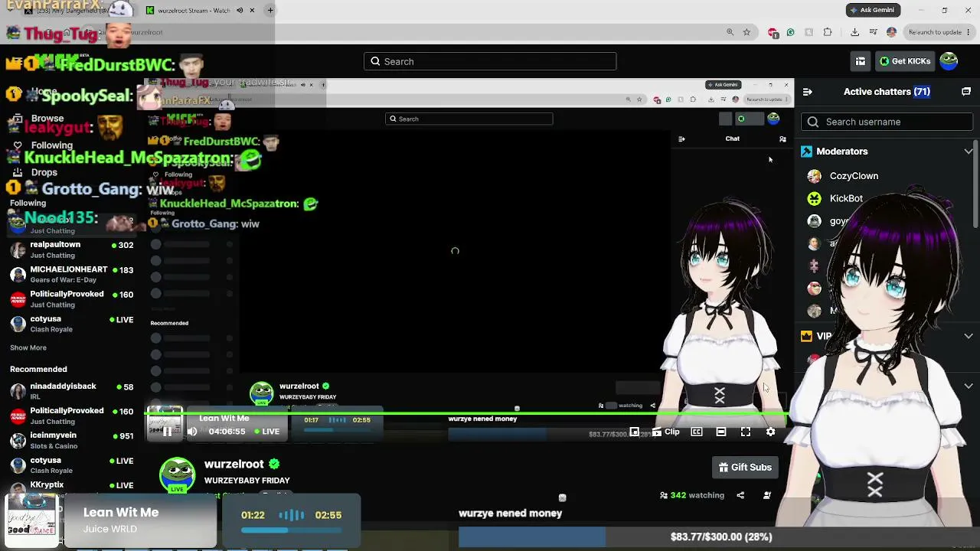
Task: Open the chrome Ask Gemini button
Action: pos(873,10)
